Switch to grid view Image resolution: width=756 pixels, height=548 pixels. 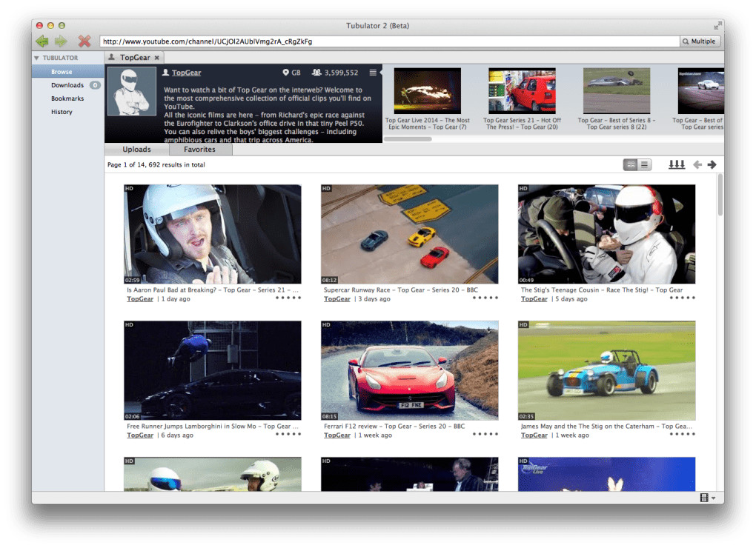click(x=631, y=164)
